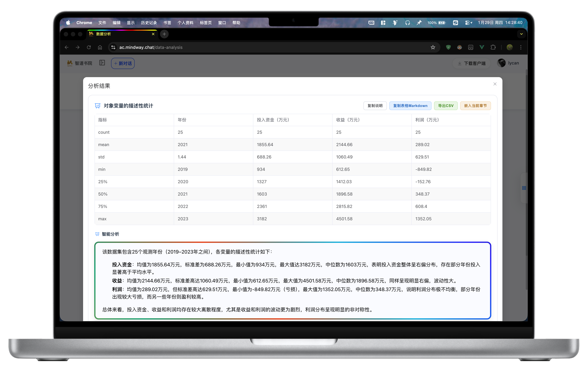Screen dimensions: 588x371
Task: Select the 数据分析 browser tab
Action: [x=122, y=34]
